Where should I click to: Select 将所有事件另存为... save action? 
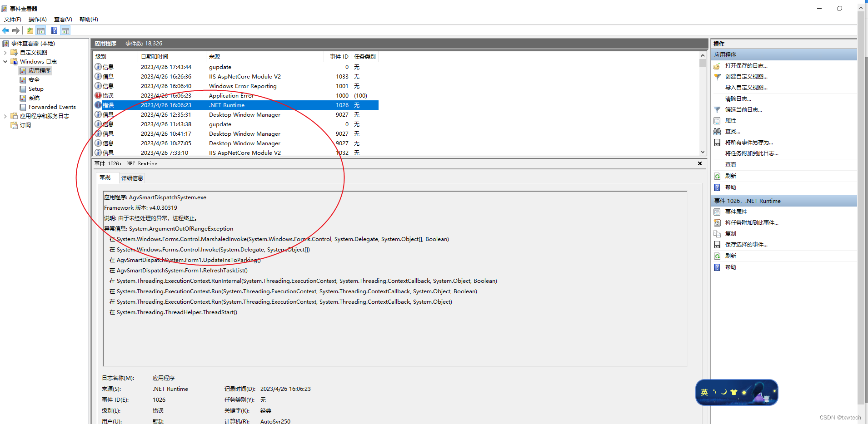(x=748, y=143)
